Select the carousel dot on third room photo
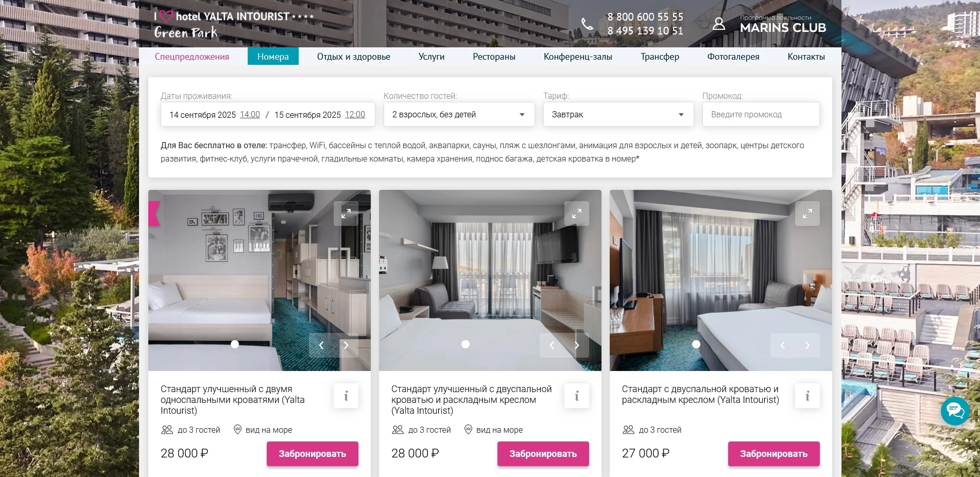This screenshot has height=477, width=980. pyautogui.click(x=696, y=344)
